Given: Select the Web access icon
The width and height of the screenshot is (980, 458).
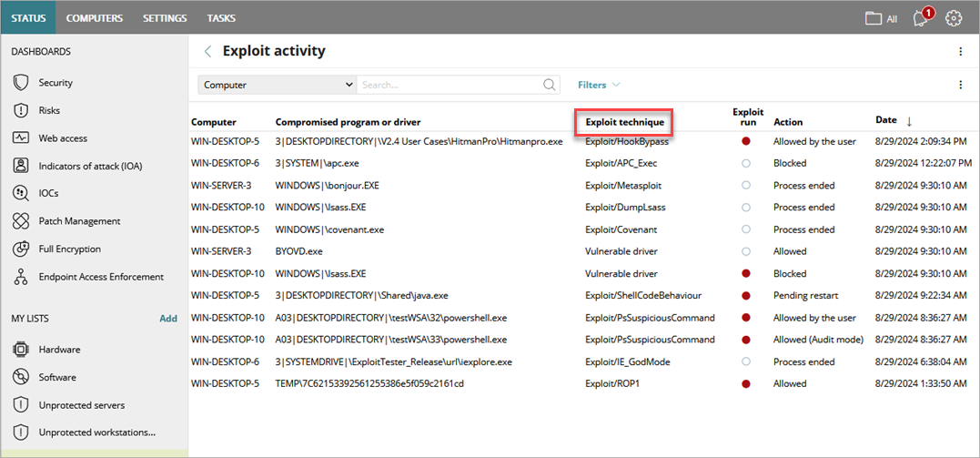Looking at the screenshot, I should tap(21, 138).
